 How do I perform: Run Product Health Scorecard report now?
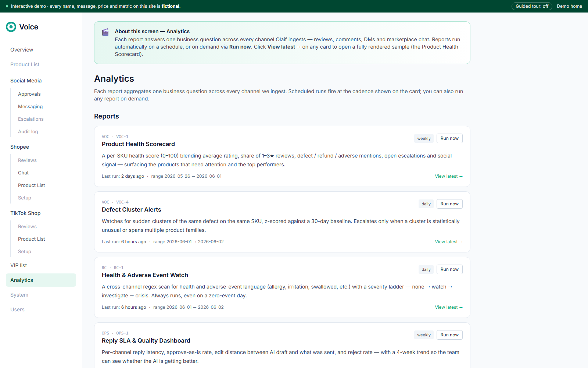pos(449,138)
